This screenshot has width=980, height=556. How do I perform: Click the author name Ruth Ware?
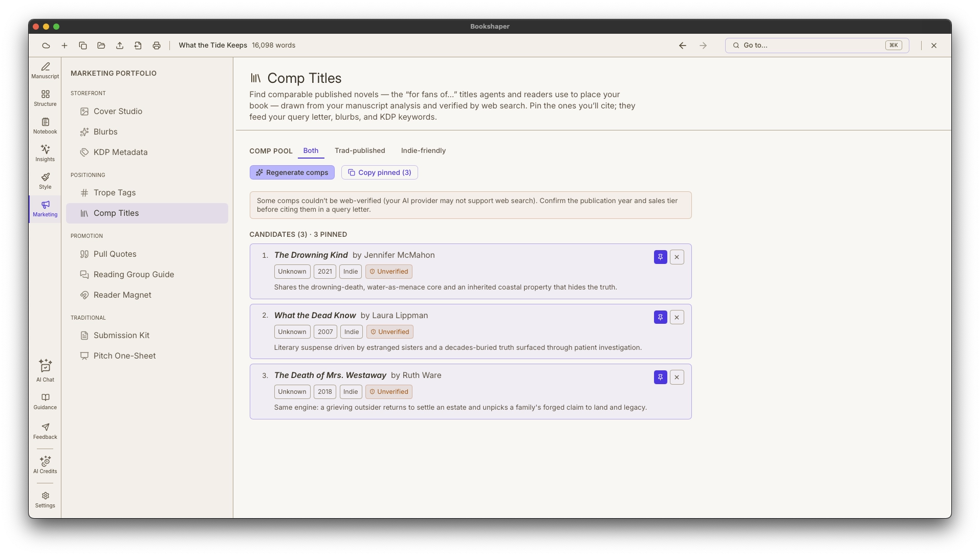pos(422,375)
